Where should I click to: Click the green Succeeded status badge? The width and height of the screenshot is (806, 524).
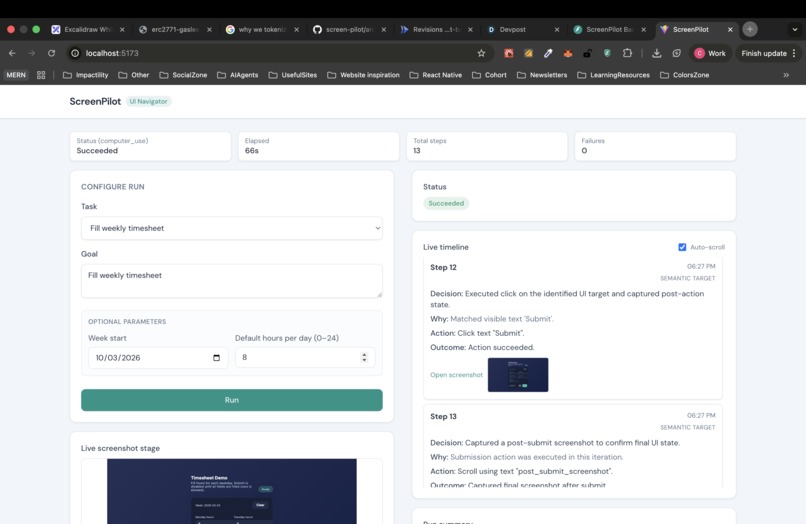point(446,204)
